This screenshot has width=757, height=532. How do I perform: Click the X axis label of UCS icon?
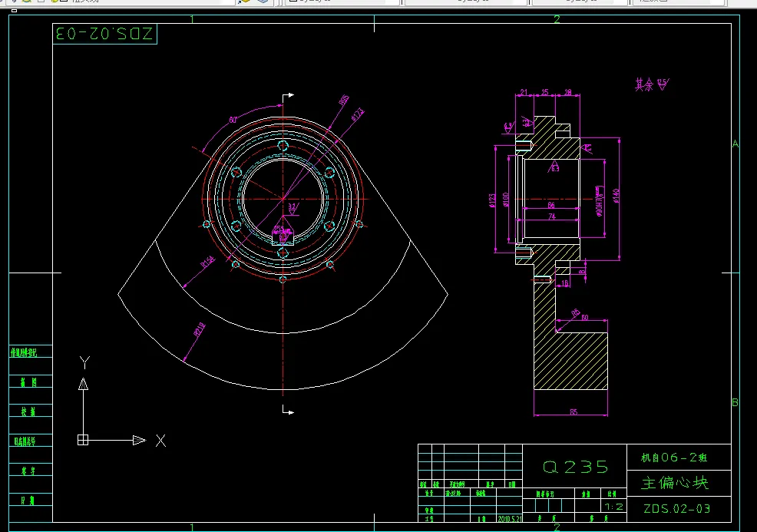tap(160, 441)
